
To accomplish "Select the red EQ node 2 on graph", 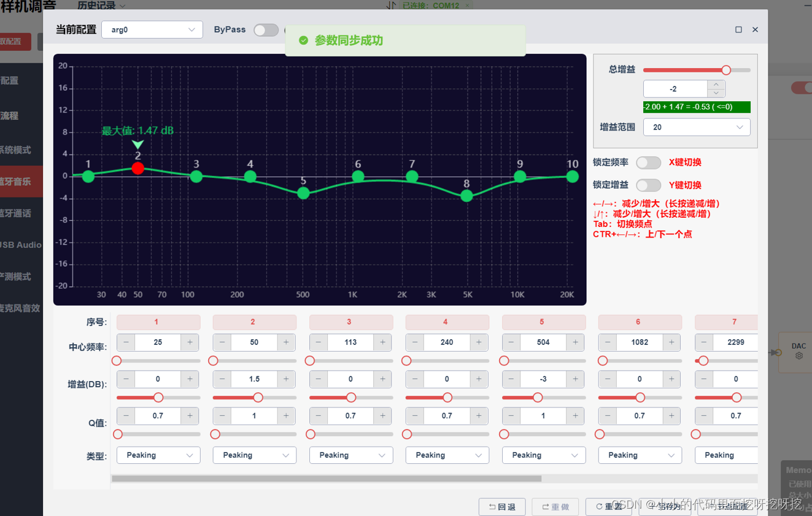I will click(138, 168).
